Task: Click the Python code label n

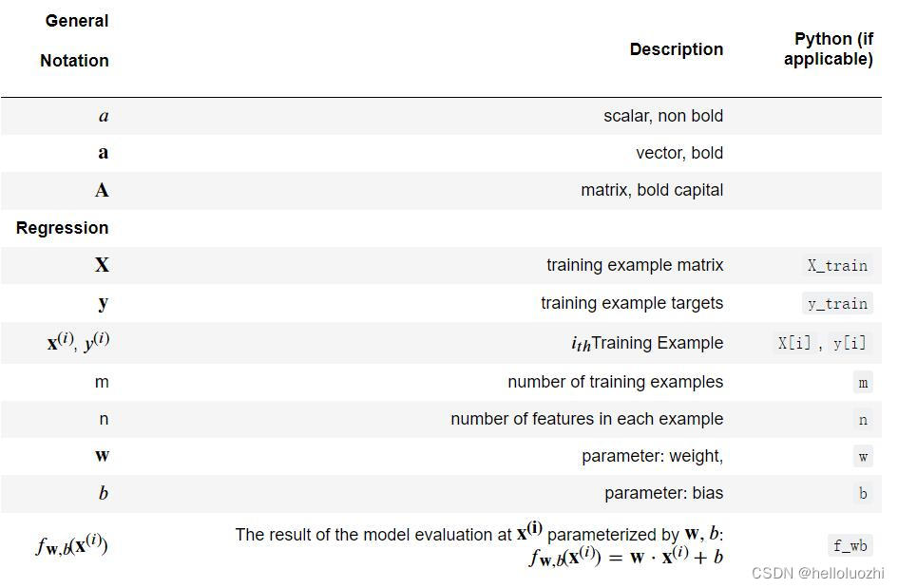Action: (x=863, y=420)
